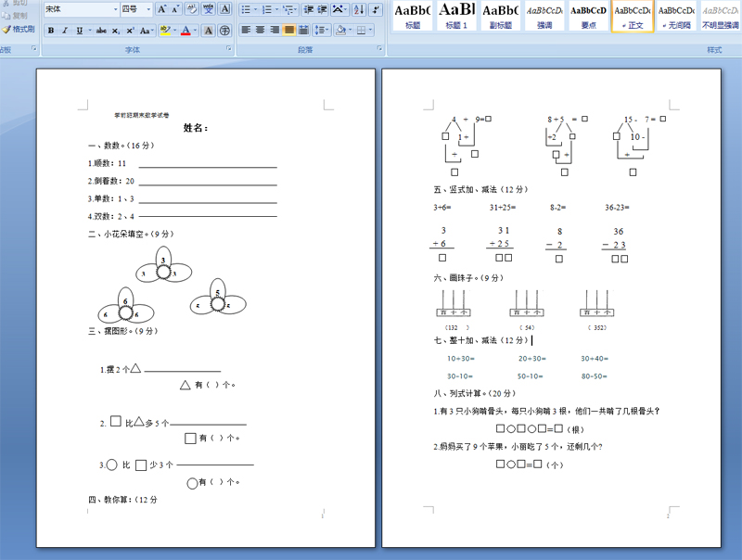Click the highlighted Justify alignment icon
The image size is (742, 560).
[288, 31]
